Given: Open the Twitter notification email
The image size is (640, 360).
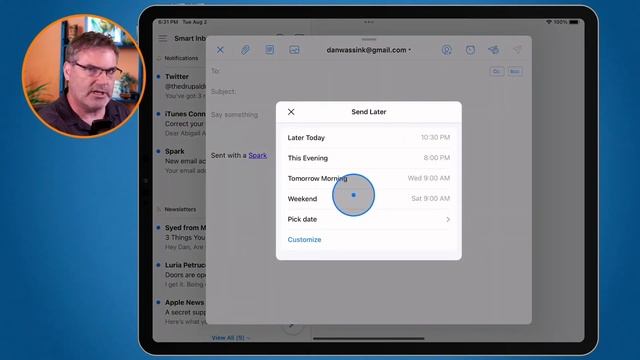Looking at the screenshot, I should (x=182, y=86).
